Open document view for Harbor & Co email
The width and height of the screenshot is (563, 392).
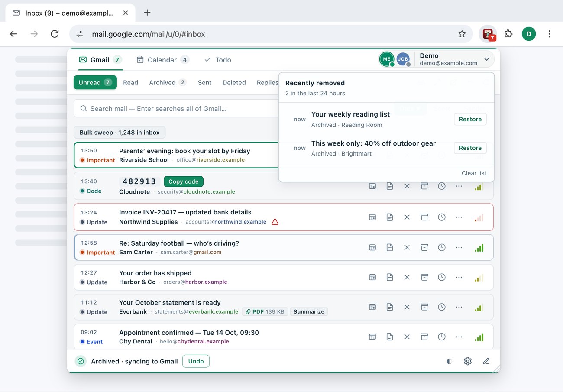tap(390, 277)
